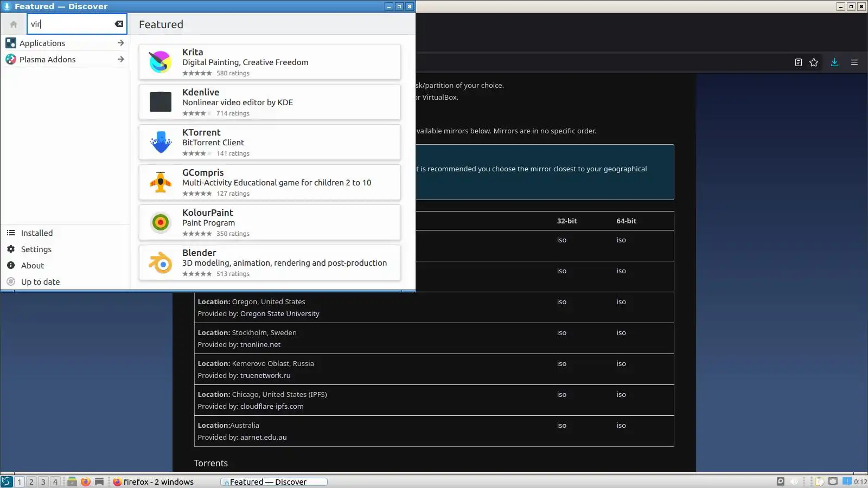The width and height of the screenshot is (868, 488).
Task: Click the KolourPaint application icon
Action: (161, 222)
